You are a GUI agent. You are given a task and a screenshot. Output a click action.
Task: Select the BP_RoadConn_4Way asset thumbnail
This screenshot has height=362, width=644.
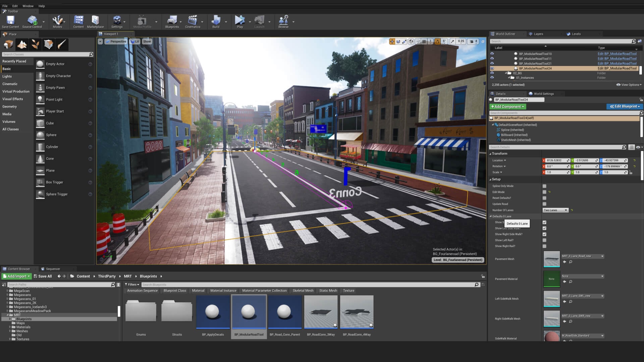tap(357, 312)
